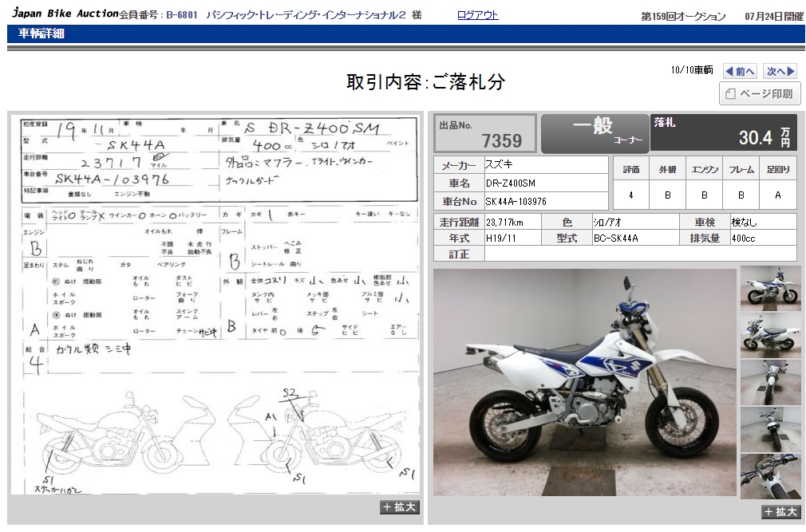Select the member number B-6801
Image resolution: width=806 pixels, height=532 pixels.
coord(181,15)
